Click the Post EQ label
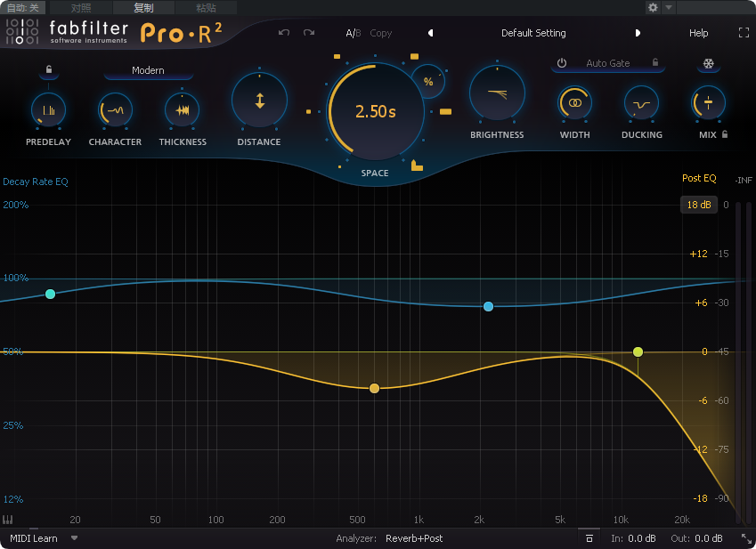This screenshot has width=756, height=549. coord(699,178)
